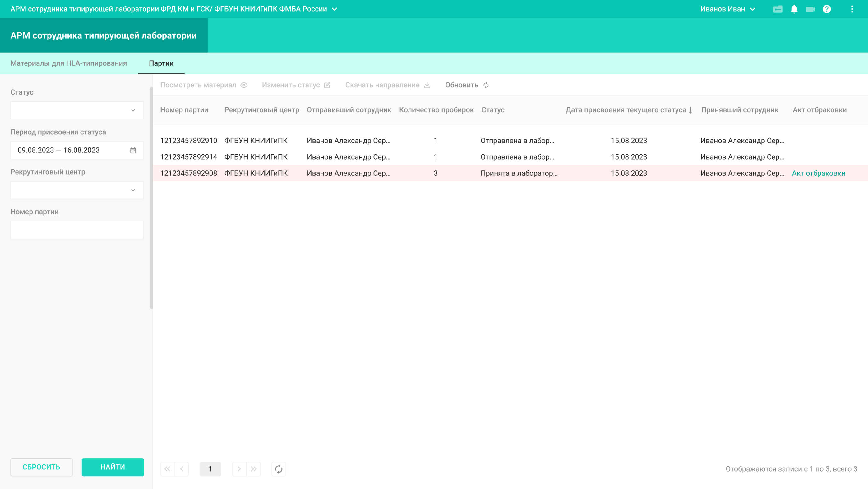Click the calendar icon in period field
Screen dimensions: 868x489
[x=133, y=151]
